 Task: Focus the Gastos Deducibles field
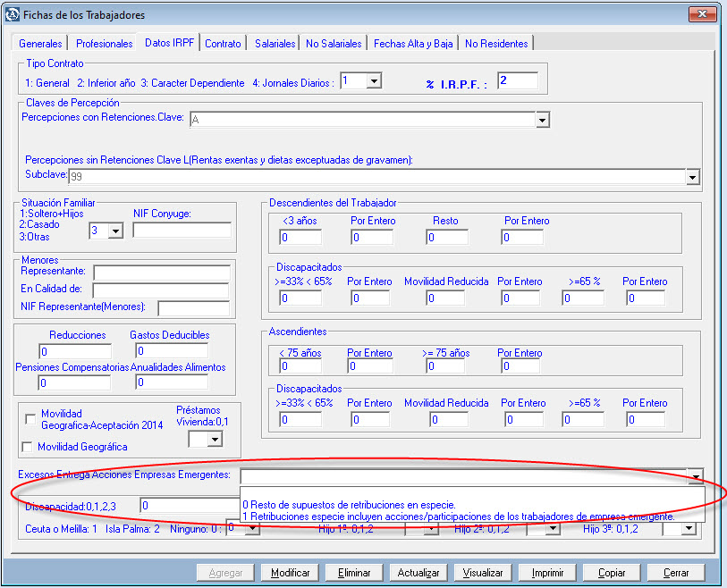172,351
